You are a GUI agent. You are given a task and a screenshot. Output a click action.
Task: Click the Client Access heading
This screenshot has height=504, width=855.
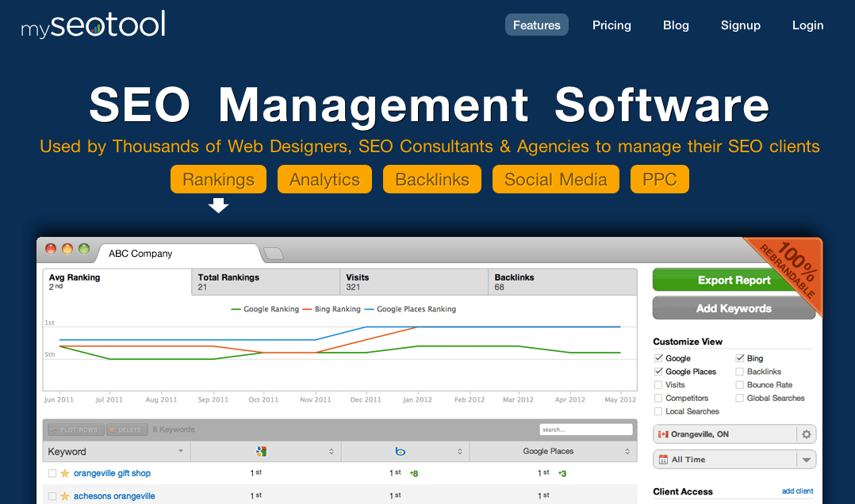coord(683,491)
